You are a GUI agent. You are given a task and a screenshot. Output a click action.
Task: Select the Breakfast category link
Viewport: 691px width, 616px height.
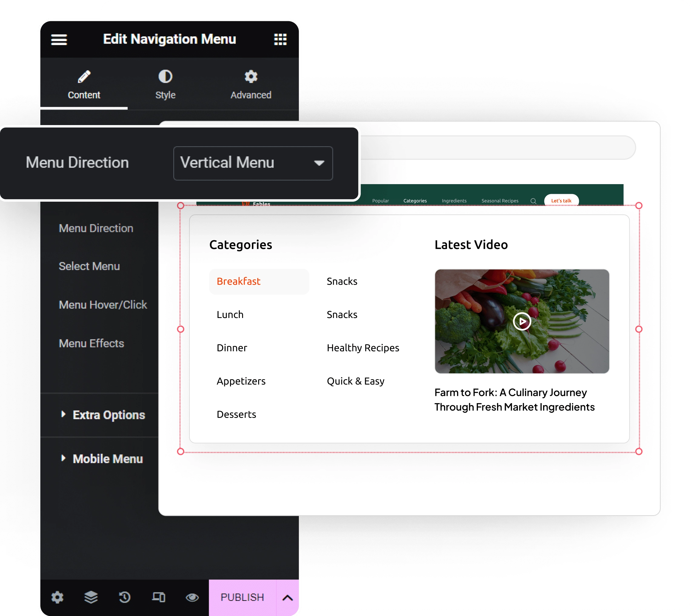(239, 281)
